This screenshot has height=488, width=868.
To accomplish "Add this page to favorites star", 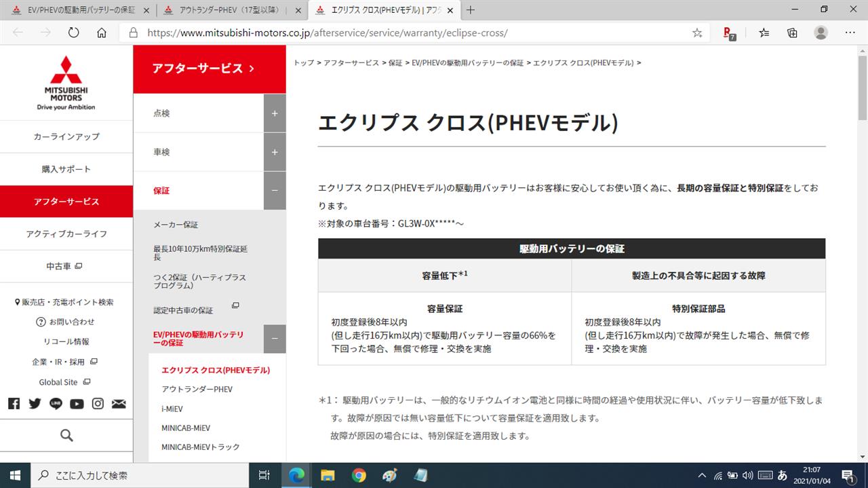I will coord(697,33).
